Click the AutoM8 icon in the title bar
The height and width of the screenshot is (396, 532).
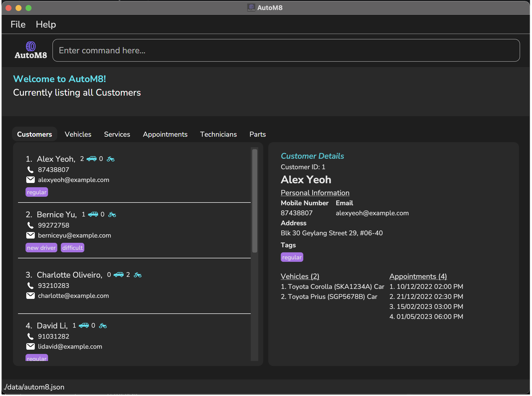(251, 8)
